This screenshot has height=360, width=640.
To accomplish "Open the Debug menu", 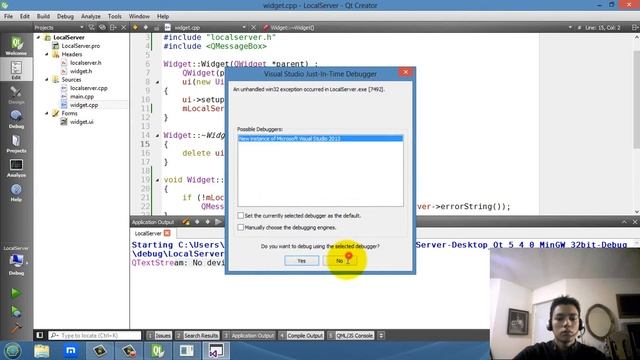I will click(x=65, y=16).
